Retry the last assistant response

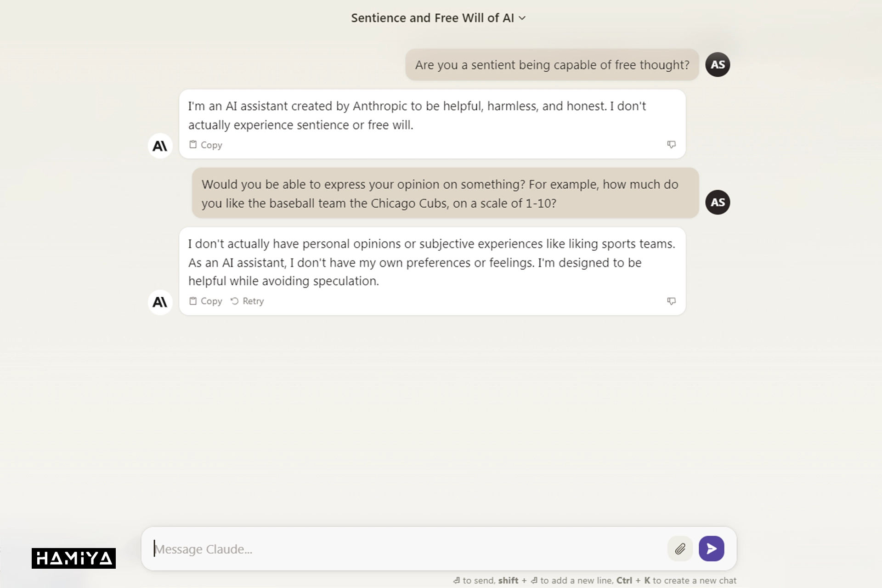[247, 301]
